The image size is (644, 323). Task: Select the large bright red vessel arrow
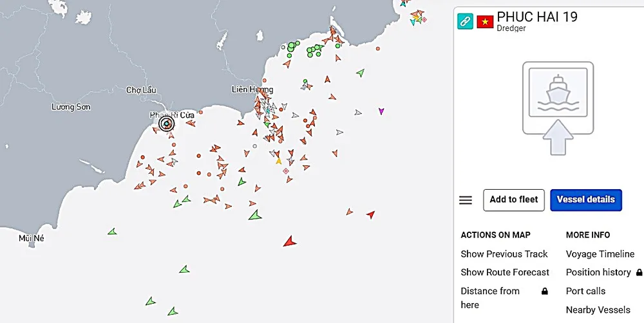[x=289, y=241]
